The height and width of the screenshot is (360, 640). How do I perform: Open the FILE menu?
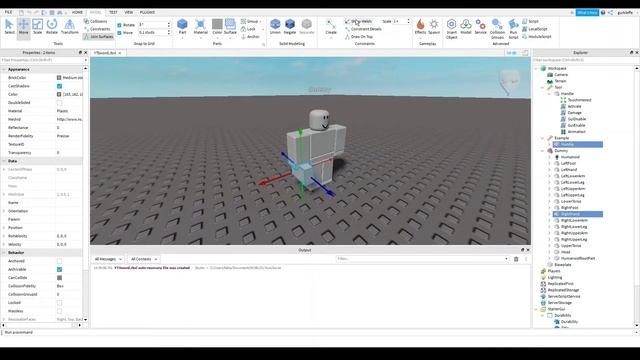click(x=8, y=12)
